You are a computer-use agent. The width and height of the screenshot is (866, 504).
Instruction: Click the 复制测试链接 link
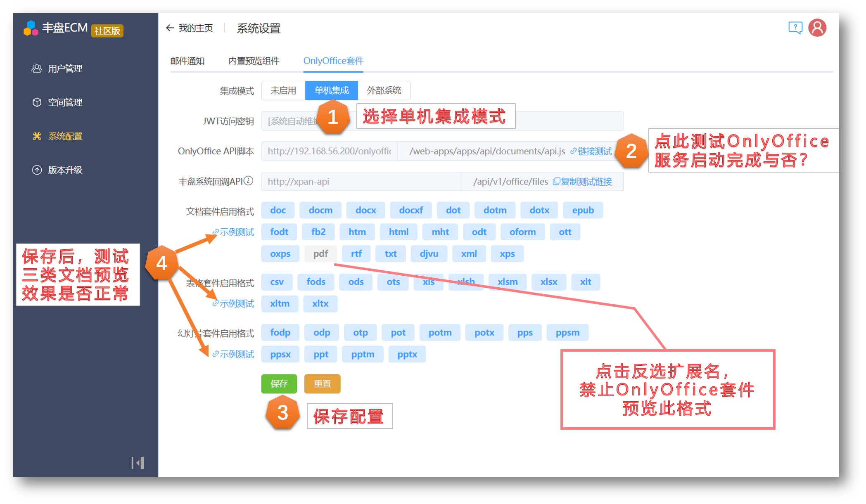tap(582, 182)
